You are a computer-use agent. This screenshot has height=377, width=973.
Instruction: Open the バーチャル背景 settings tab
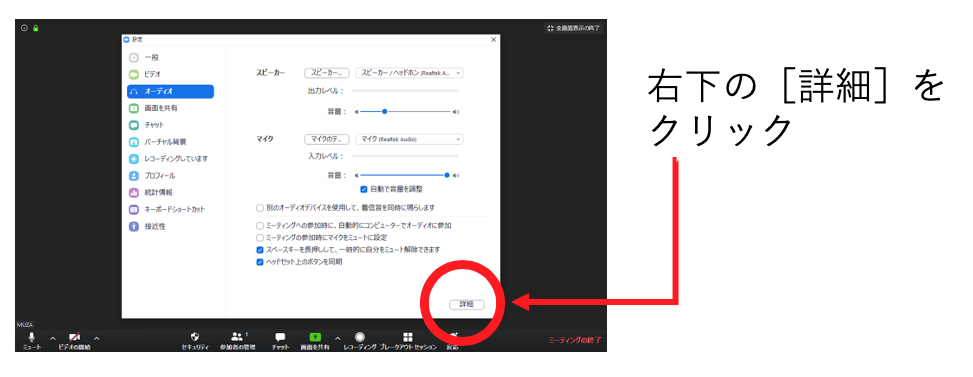pyautogui.click(x=171, y=142)
